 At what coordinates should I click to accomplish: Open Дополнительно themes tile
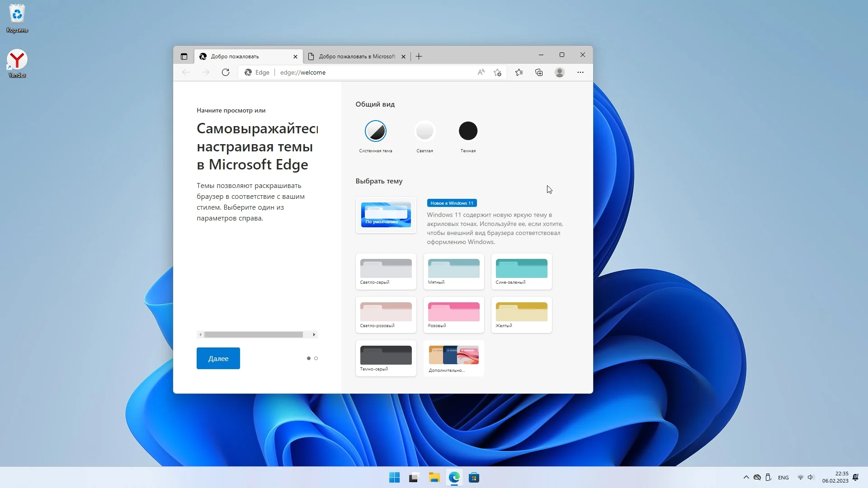click(x=453, y=358)
